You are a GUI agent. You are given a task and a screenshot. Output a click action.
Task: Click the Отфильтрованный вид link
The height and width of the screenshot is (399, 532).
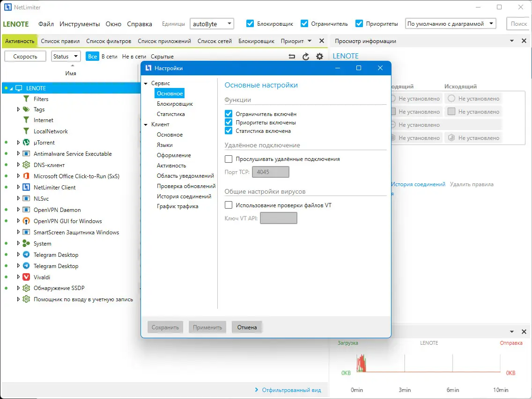click(x=291, y=390)
